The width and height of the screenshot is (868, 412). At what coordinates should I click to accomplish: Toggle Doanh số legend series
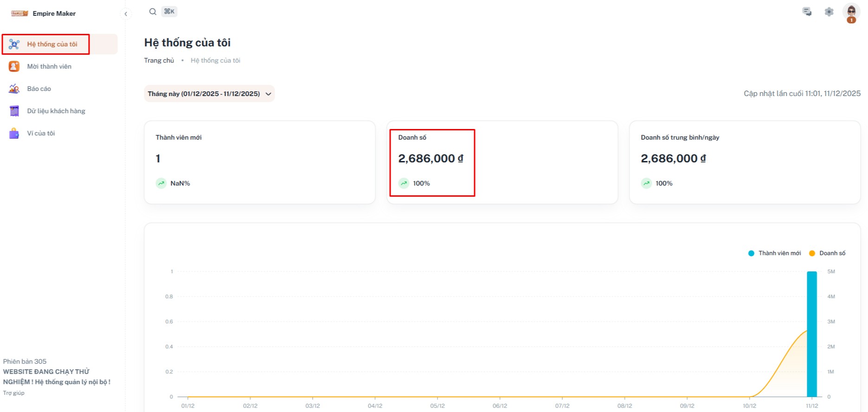click(827, 253)
